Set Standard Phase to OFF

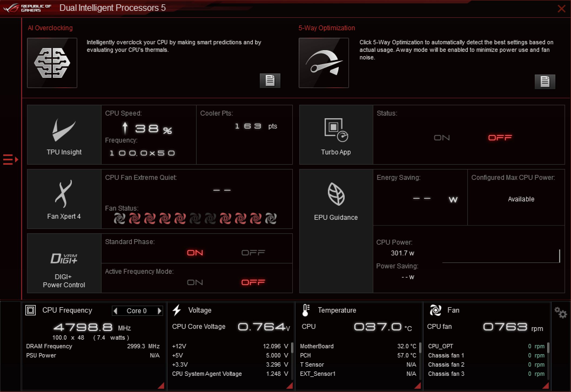coord(253,253)
